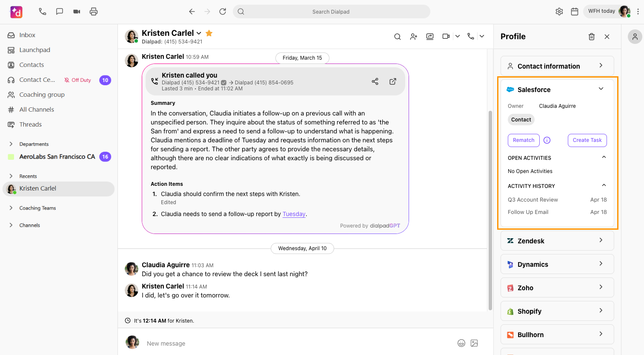This screenshot has height=355, width=644.
Task: Click the Create Task button
Action: point(587,140)
